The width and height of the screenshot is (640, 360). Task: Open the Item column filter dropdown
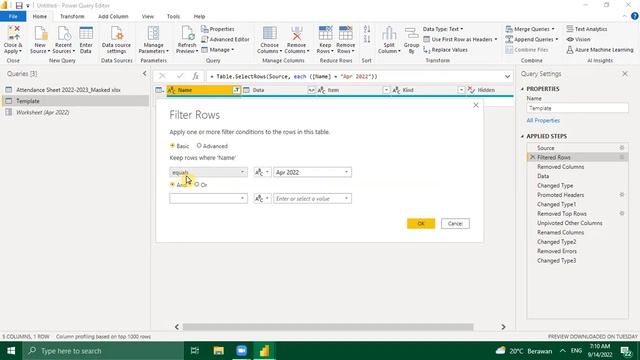coord(386,90)
